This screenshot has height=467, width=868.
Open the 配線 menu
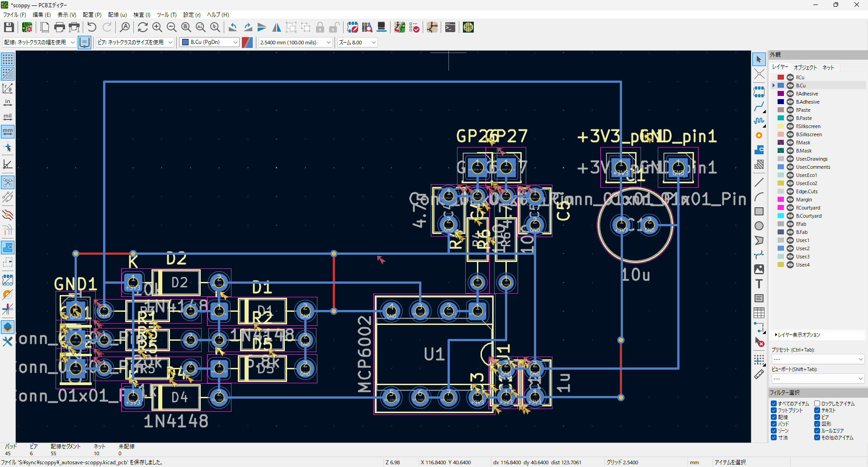tap(117, 14)
